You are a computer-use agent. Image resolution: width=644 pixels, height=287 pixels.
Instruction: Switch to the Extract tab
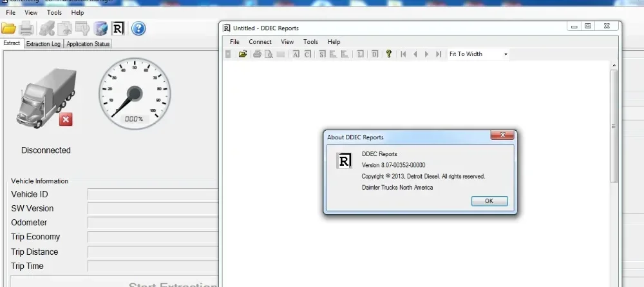tap(12, 43)
